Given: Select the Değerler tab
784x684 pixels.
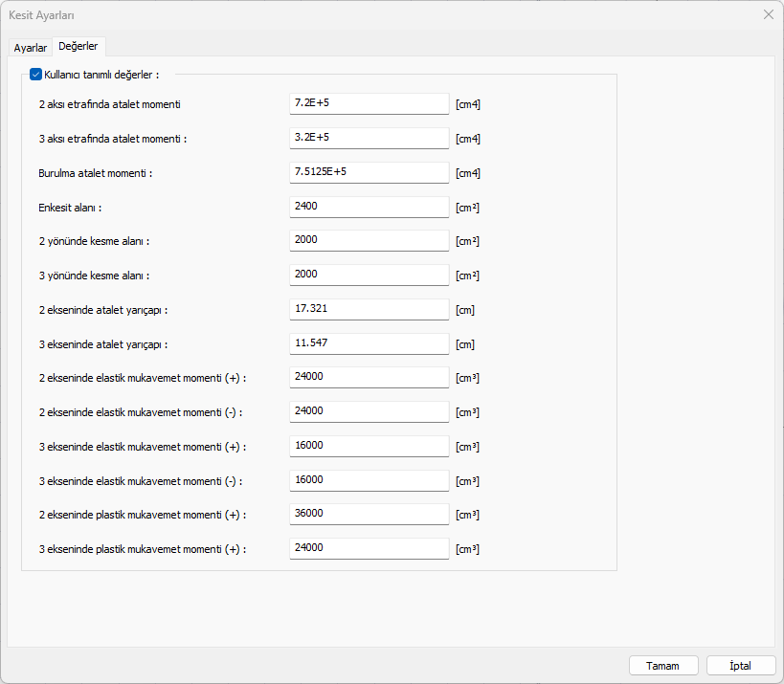Looking at the screenshot, I should (x=78, y=46).
